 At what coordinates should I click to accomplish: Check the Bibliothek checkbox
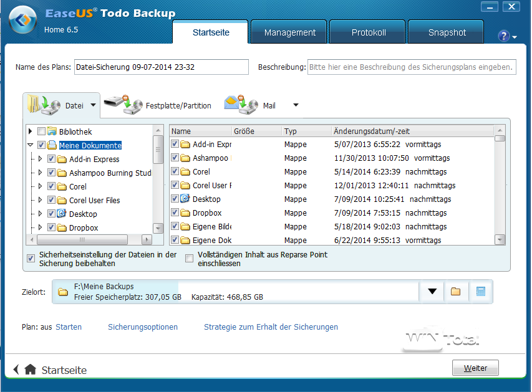41,131
